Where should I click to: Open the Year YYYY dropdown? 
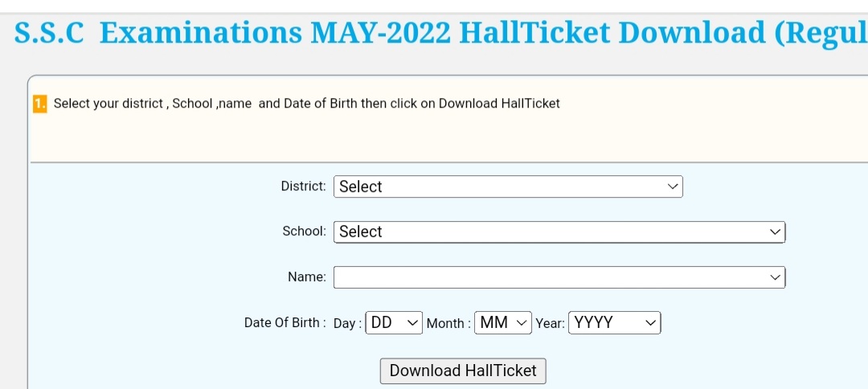(615, 323)
